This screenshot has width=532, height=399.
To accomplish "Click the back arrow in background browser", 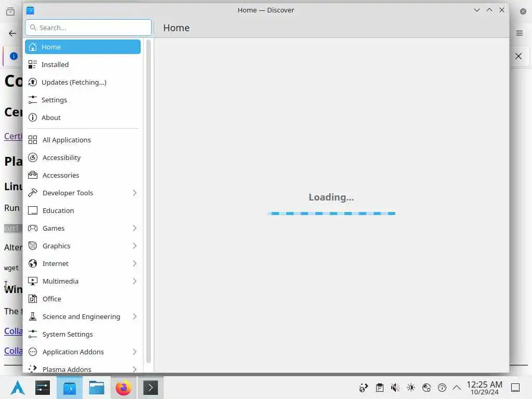I will click(x=12, y=33).
